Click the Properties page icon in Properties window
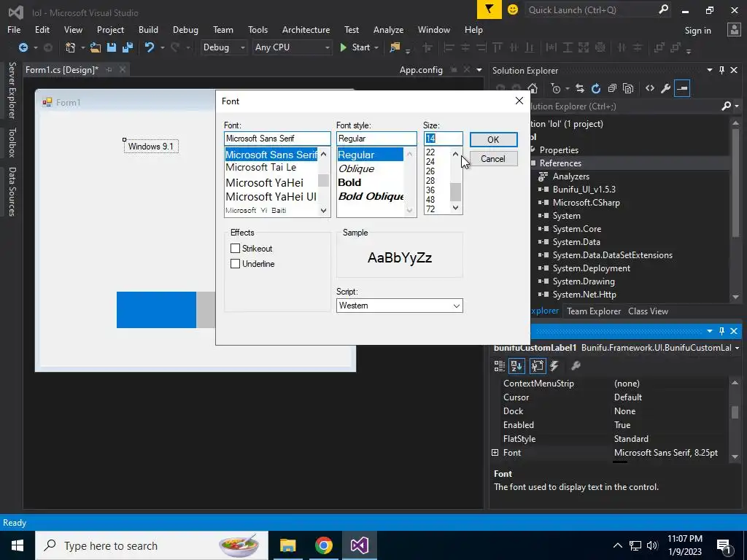 coord(538,366)
